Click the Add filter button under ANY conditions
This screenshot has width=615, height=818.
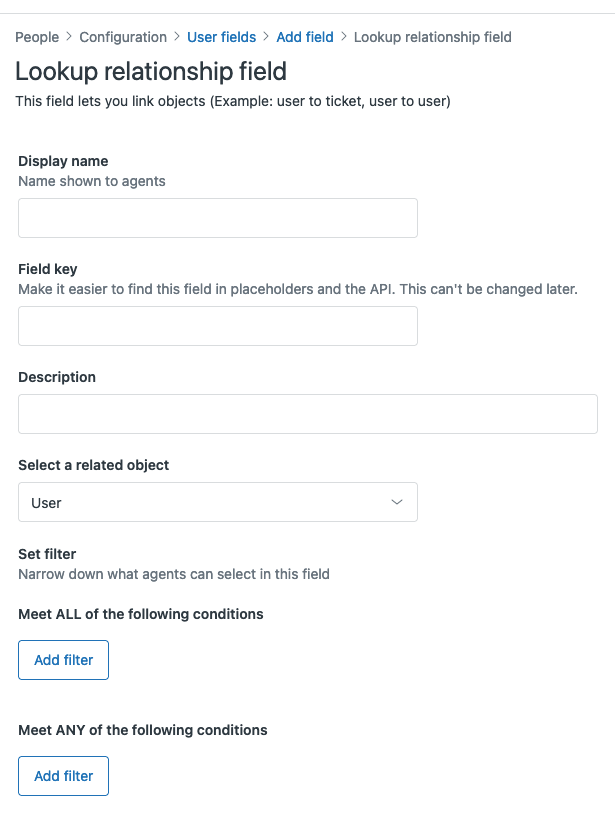pyautogui.click(x=63, y=776)
